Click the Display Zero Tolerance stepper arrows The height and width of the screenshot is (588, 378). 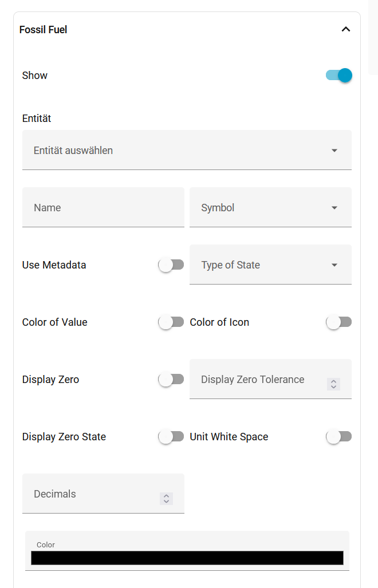click(x=333, y=384)
